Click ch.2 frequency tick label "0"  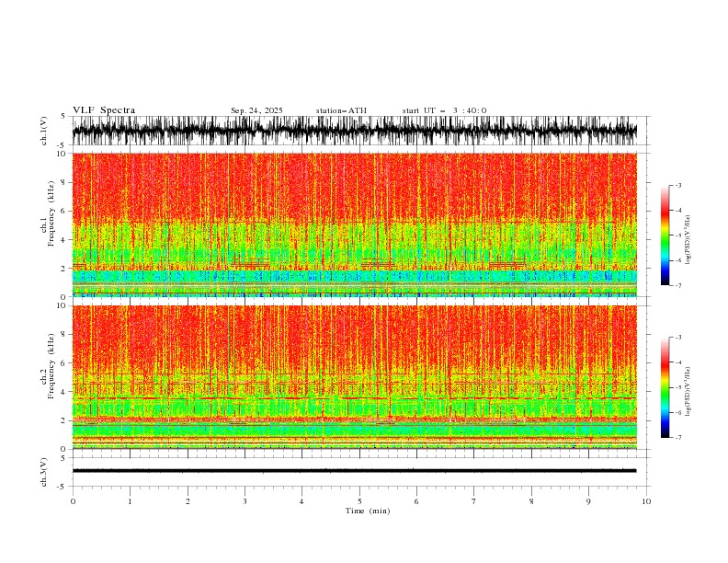(64, 449)
